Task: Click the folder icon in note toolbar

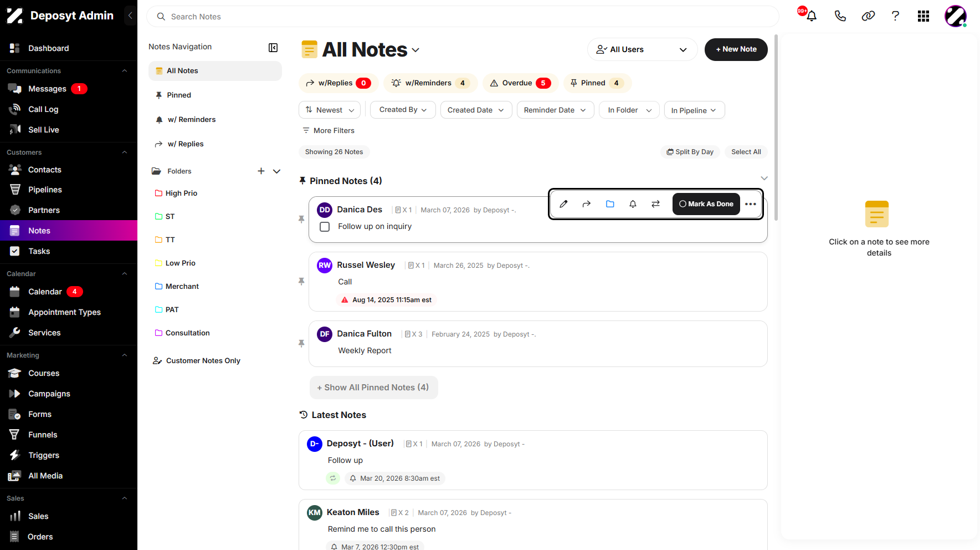Action: [x=610, y=204]
